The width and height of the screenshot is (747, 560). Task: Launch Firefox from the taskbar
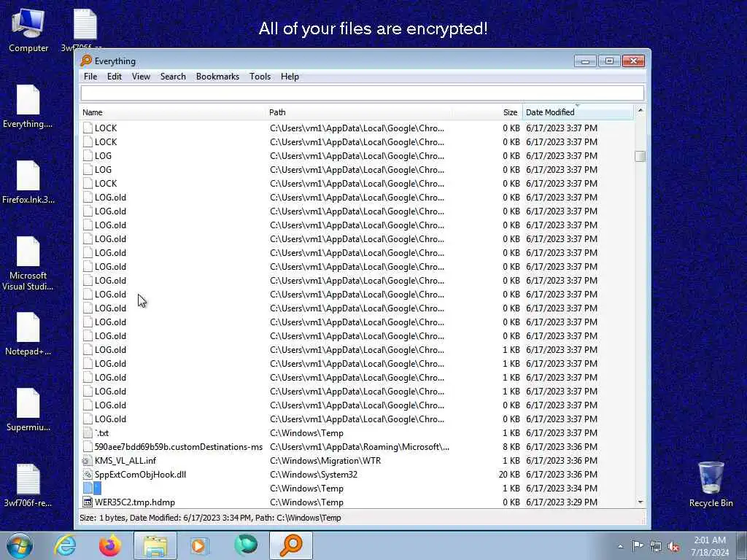pos(110,545)
